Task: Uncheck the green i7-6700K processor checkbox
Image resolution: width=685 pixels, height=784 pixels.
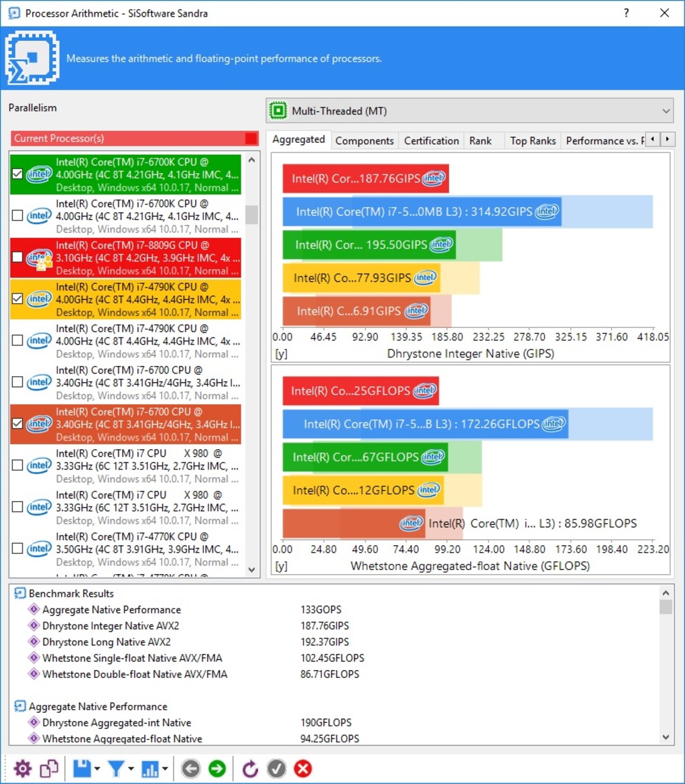Action: point(17,174)
